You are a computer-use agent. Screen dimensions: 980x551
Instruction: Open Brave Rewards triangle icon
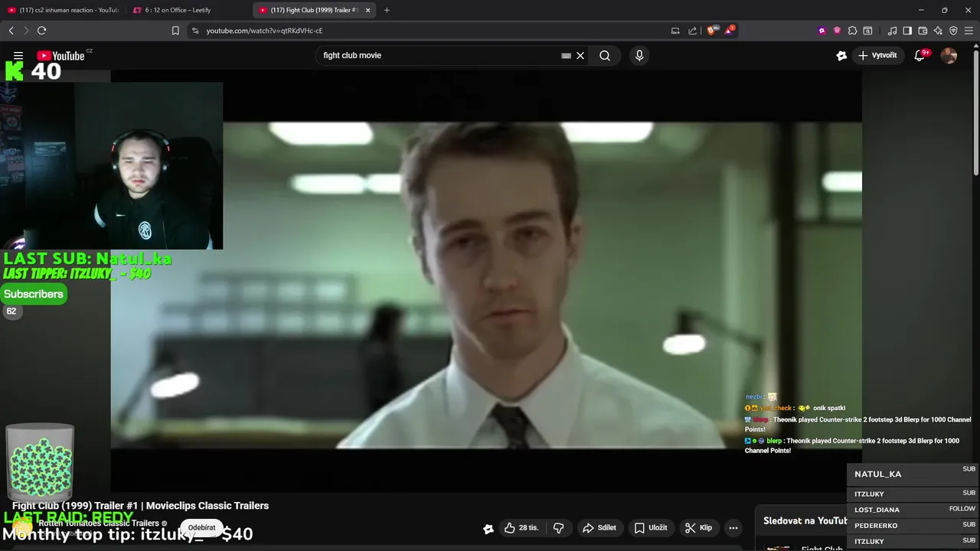(729, 31)
